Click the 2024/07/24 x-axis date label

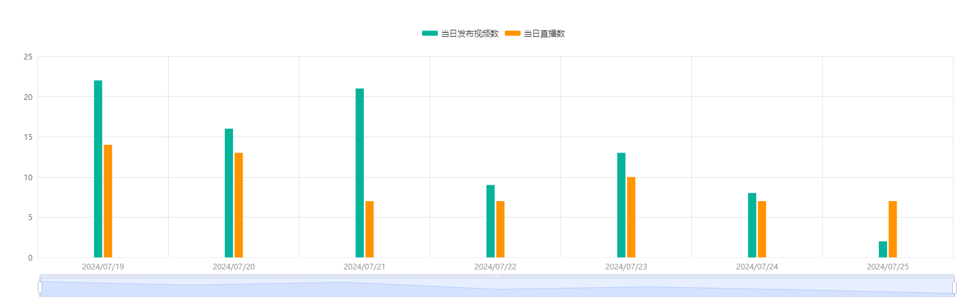[x=757, y=267]
